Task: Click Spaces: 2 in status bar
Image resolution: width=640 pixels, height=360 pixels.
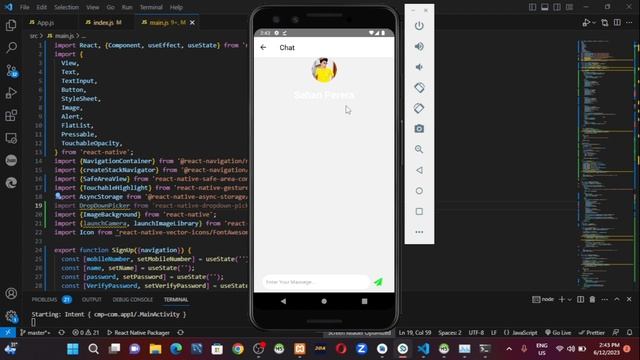Action: coord(450,332)
